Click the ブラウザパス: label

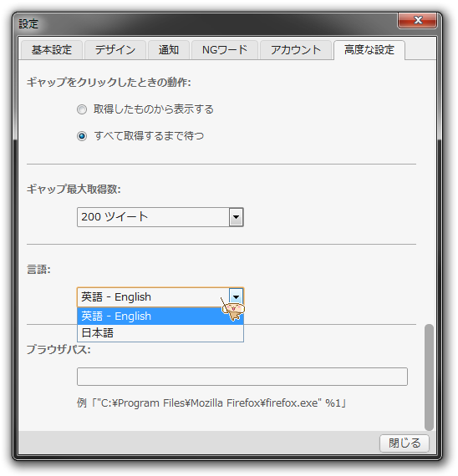pos(59,349)
